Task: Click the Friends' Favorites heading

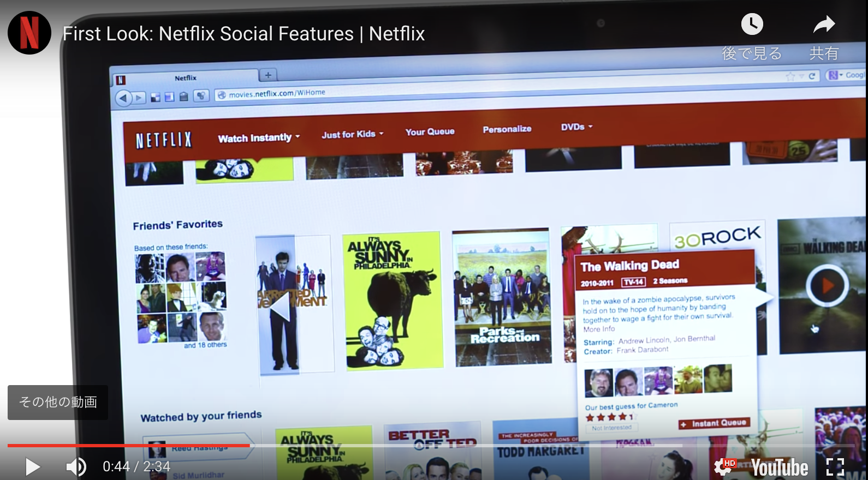Action: point(177,225)
